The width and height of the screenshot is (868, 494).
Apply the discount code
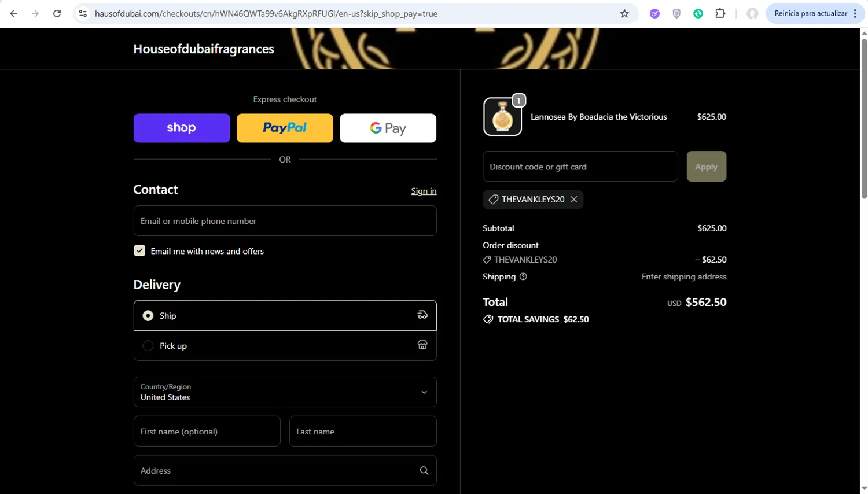tap(706, 167)
